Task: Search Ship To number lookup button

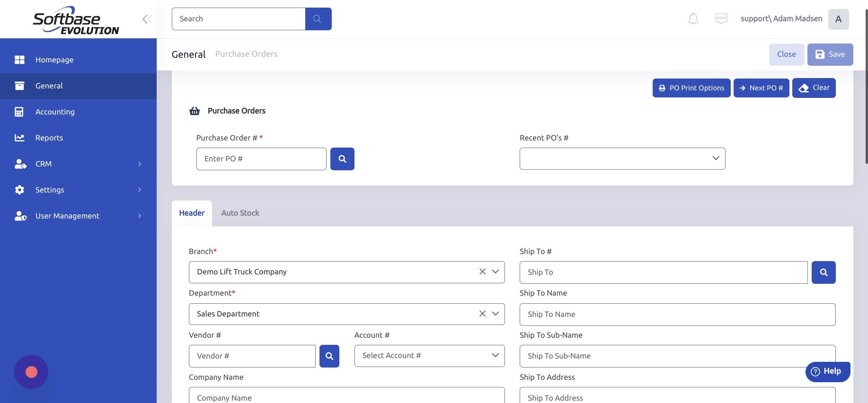Action: (824, 272)
